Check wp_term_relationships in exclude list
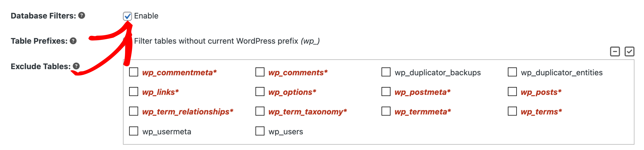The height and width of the screenshot is (150, 644). point(133,111)
